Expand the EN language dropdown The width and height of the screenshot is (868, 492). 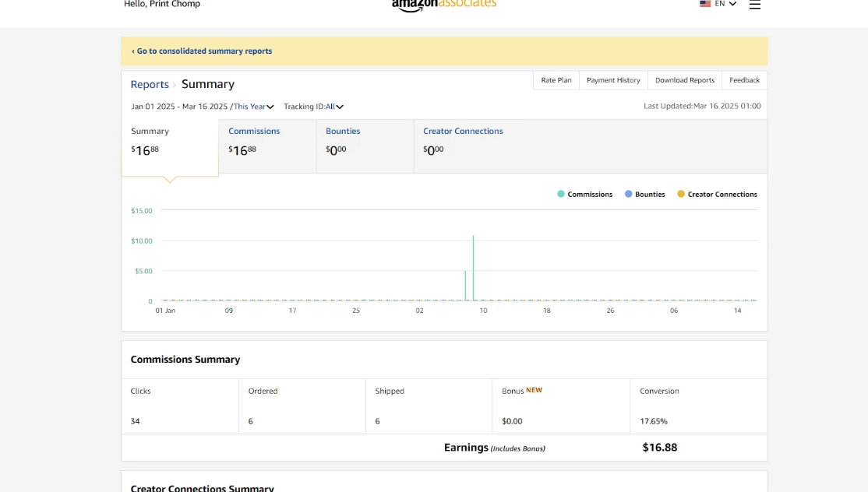point(725,3)
